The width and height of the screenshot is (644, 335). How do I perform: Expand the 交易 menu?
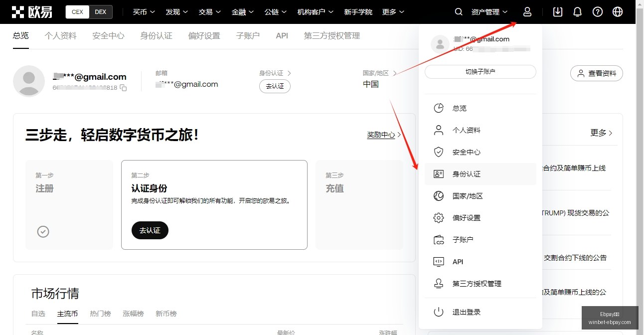click(210, 12)
